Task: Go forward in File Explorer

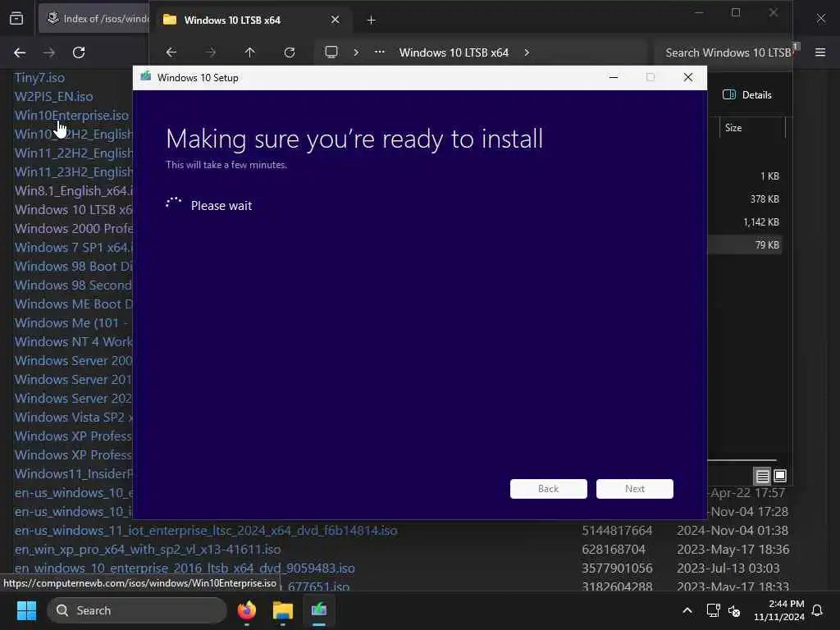Action: pyautogui.click(x=211, y=52)
